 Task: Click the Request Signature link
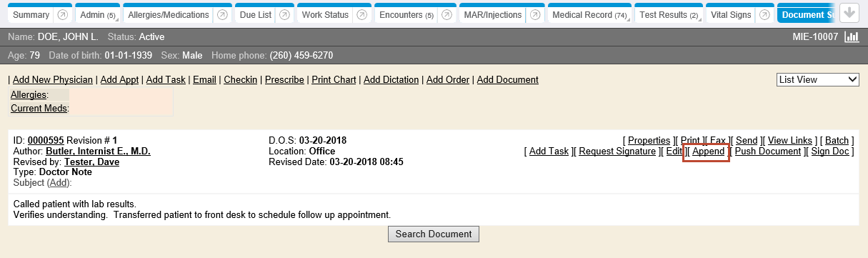point(617,152)
